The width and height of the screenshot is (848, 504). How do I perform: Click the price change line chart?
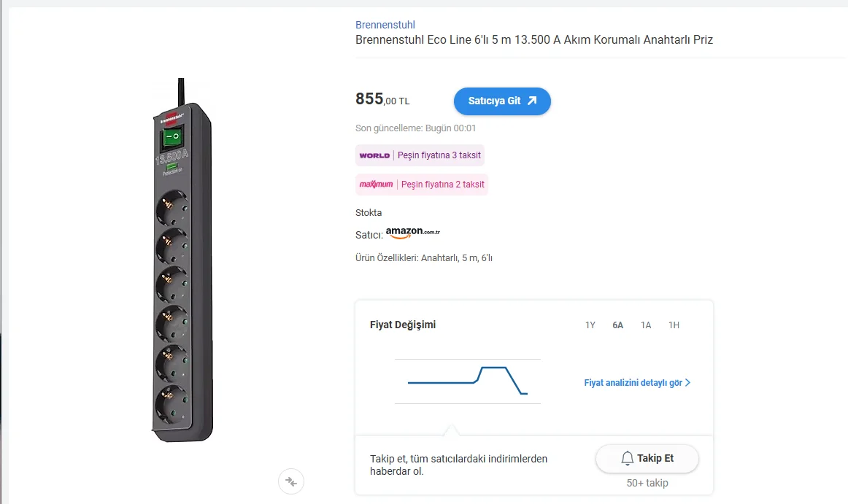pyautogui.click(x=468, y=381)
